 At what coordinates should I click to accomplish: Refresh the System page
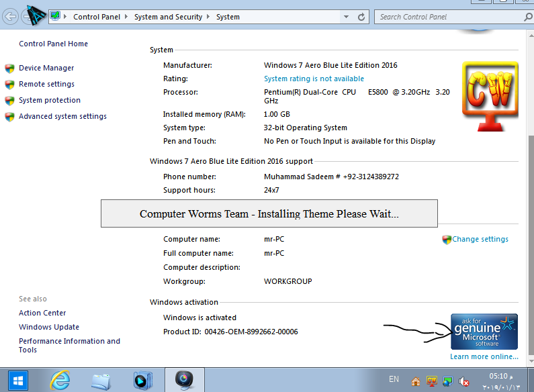click(x=361, y=17)
